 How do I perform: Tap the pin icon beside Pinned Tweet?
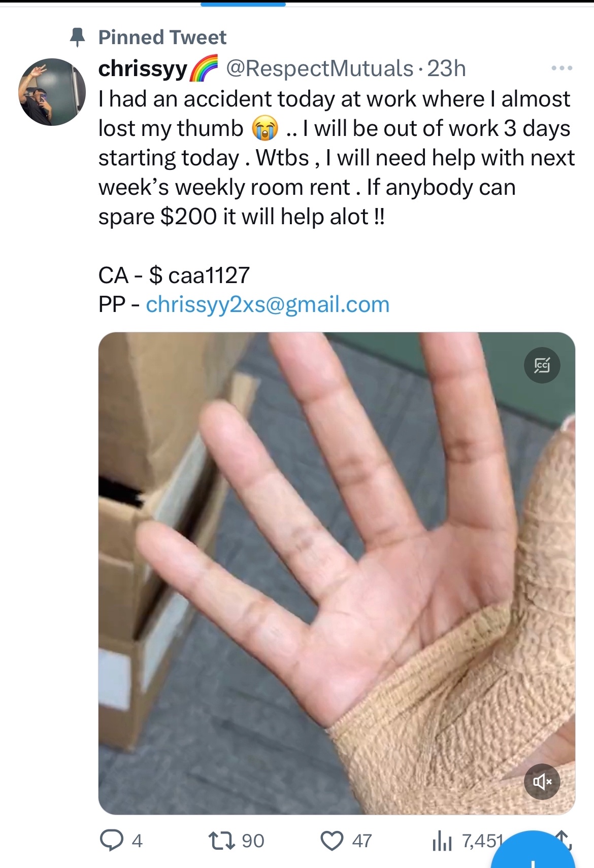pyautogui.click(x=77, y=37)
